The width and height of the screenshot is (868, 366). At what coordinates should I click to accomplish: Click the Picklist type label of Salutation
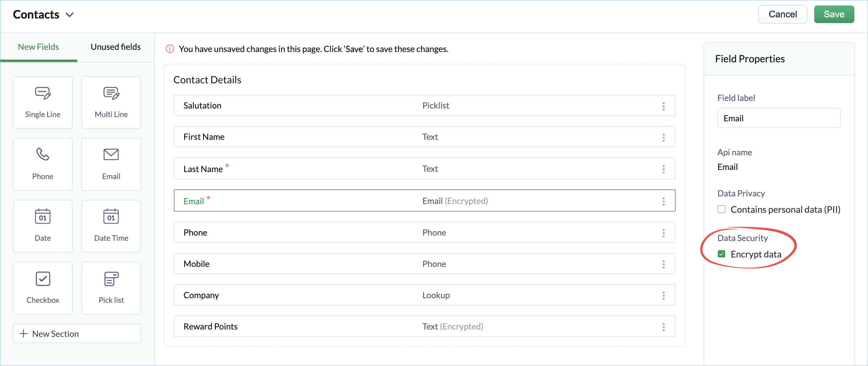click(x=436, y=105)
